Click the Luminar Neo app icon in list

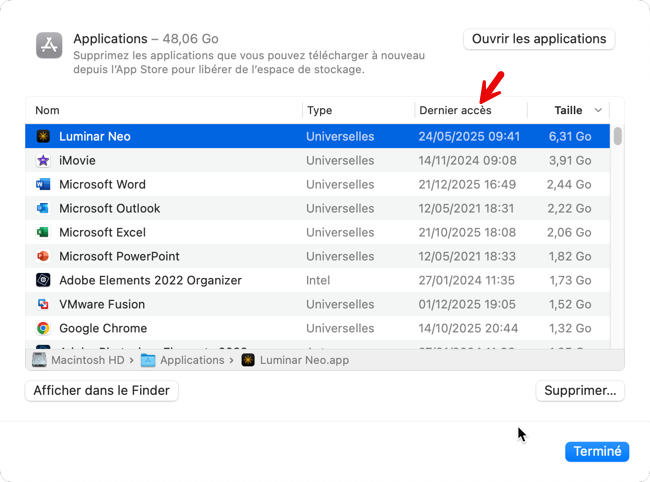[x=43, y=136]
